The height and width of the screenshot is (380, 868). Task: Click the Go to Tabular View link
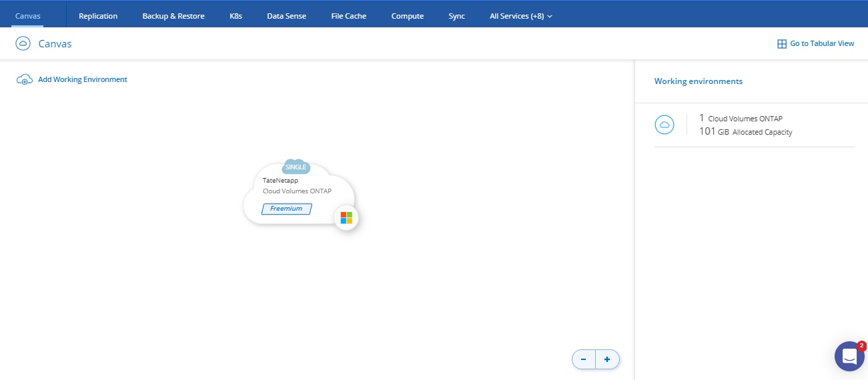point(821,44)
